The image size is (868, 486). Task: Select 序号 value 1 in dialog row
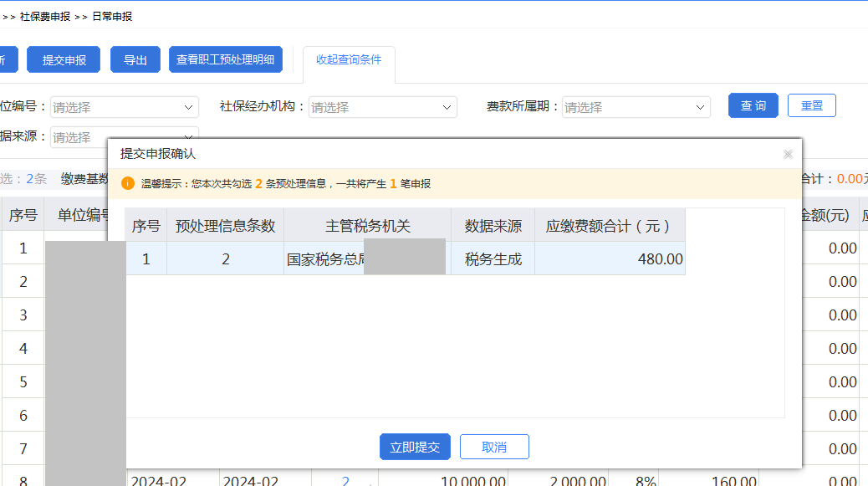point(146,259)
